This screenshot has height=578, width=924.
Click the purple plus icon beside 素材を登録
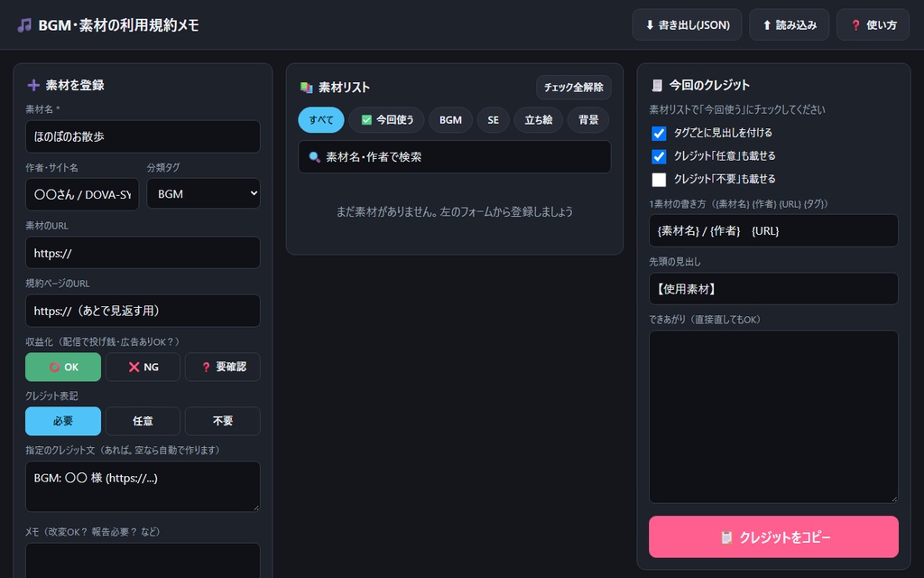tap(33, 85)
